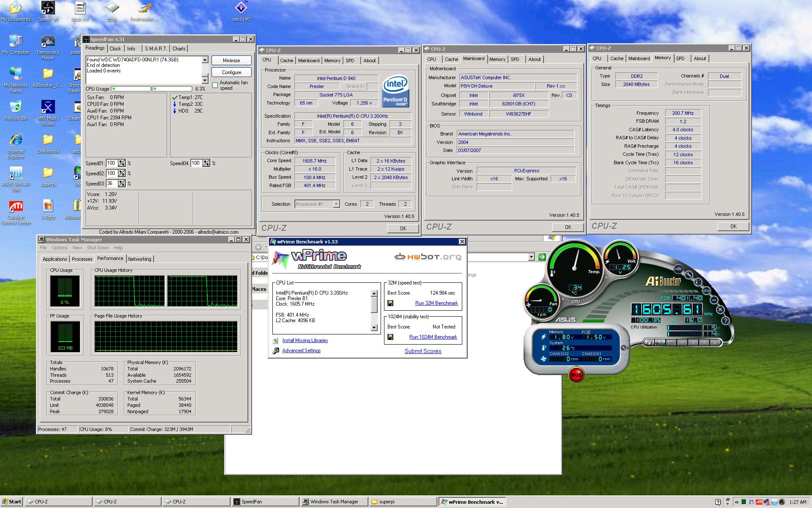Click AI Booster's second bottom toolbar icon

pyautogui.click(x=660, y=342)
